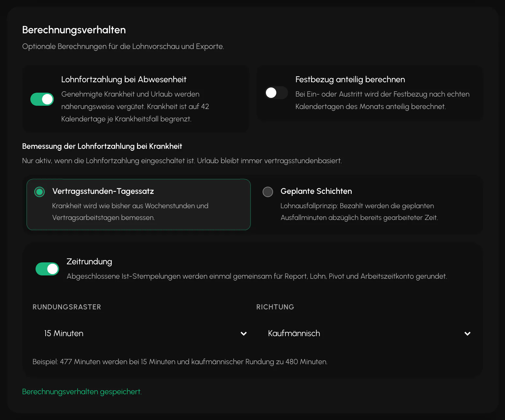
Task: Disable the Lohnfortzahlung bei Abwesenheit toggle
Action: click(x=42, y=99)
